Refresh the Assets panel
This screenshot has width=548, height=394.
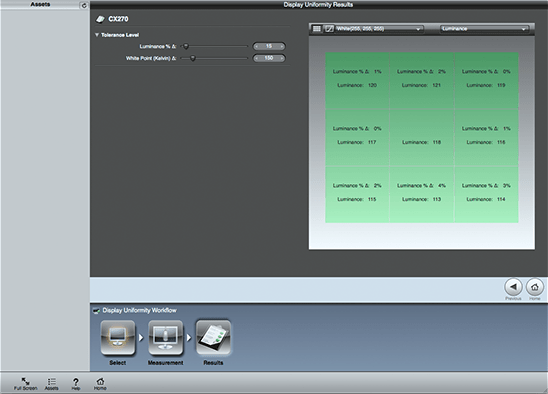coord(84,5)
